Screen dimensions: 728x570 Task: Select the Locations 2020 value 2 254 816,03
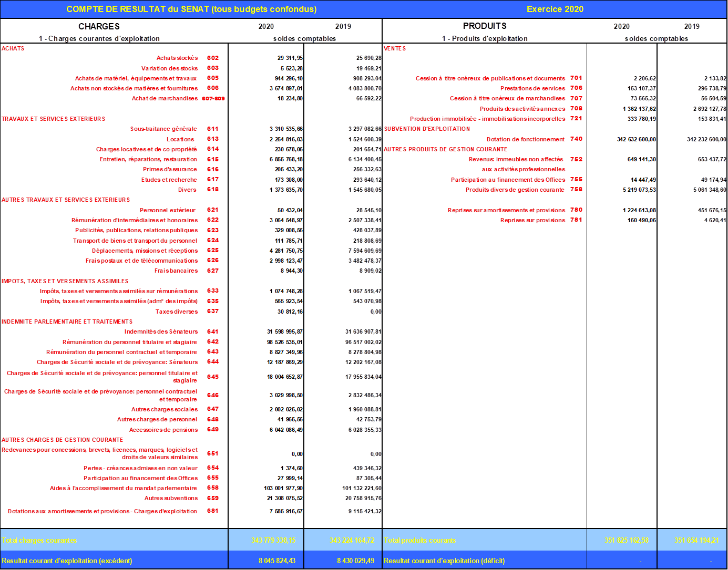[x=286, y=139]
